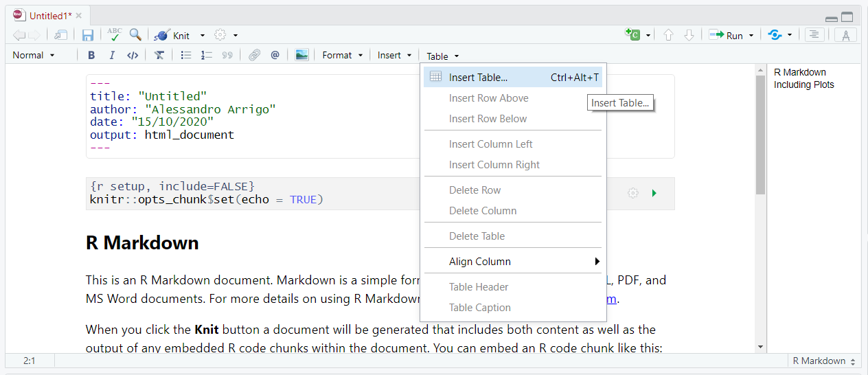The image size is (868, 375).
Task: Open the Normal paragraph style dropdown
Action: 33,55
